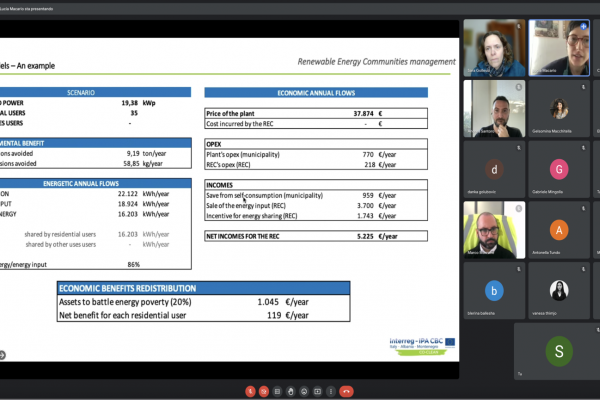The width and height of the screenshot is (600, 400).
Task: Click the pink G avatar of Gabriele Mingolla
Action: point(559,169)
